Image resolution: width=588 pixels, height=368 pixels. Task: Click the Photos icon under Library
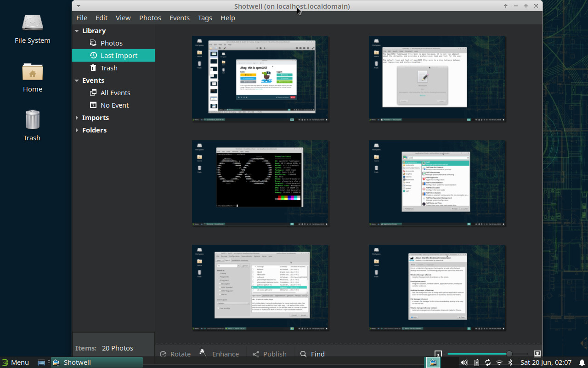pos(92,43)
